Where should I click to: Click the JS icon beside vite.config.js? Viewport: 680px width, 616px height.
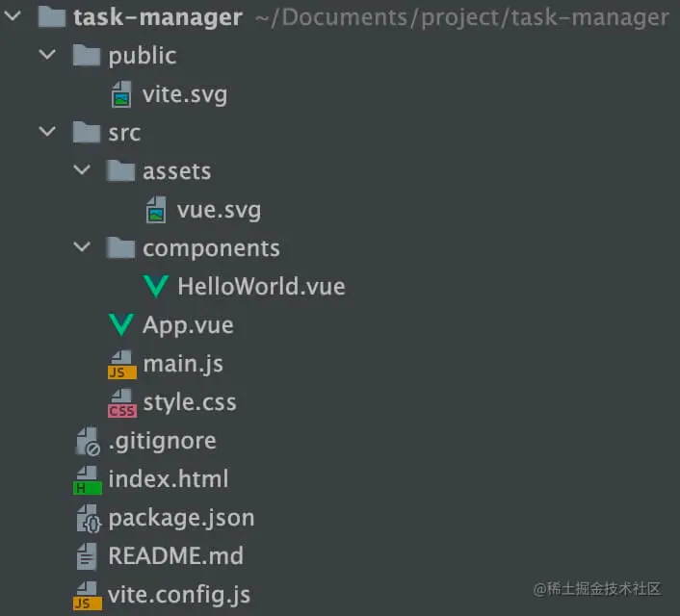click(x=88, y=596)
